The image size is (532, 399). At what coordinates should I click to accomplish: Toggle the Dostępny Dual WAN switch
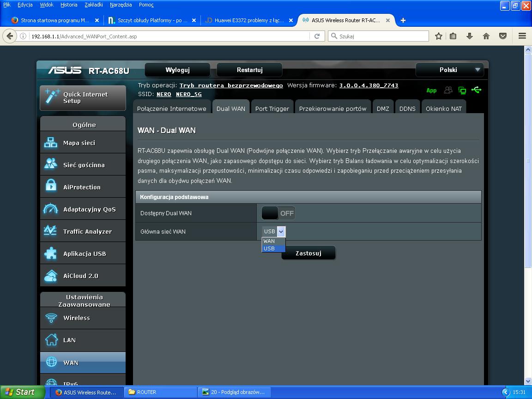[278, 213]
